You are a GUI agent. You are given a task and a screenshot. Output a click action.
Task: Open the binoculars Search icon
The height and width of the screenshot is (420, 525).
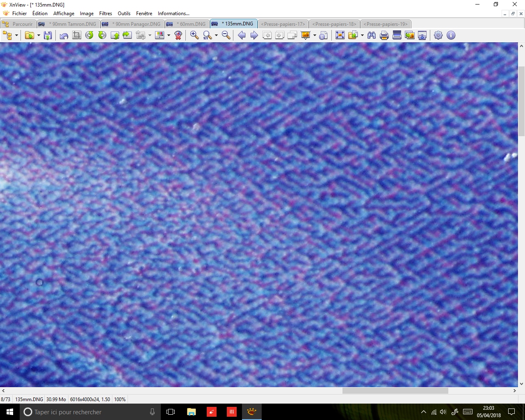(372, 35)
